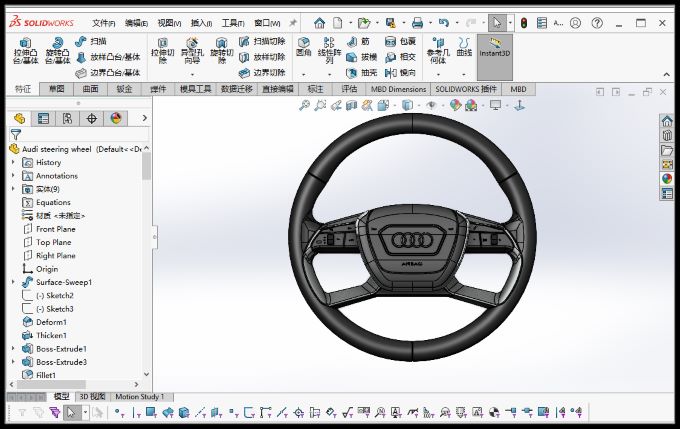
Task: Open Edit Appearance color ball in view toolbar
Action: tap(455, 105)
